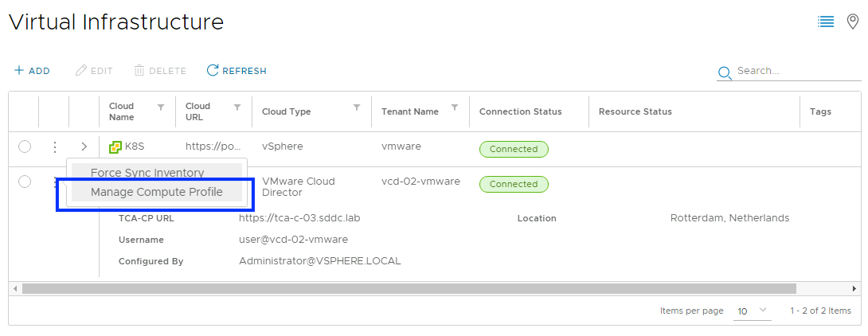Image resolution: width=868 pixels, height=336 pixels.
Task: Open the Items per page dropdown
Action: coord(753,311)
